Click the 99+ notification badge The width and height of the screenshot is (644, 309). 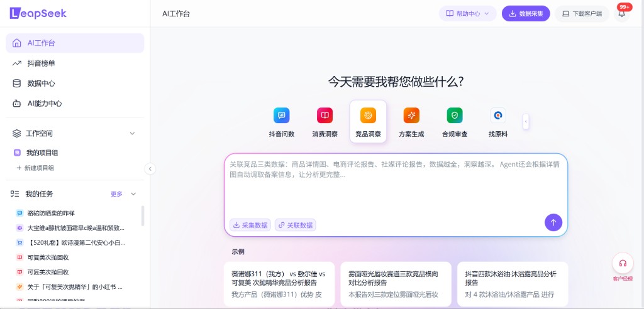point(625,7)
